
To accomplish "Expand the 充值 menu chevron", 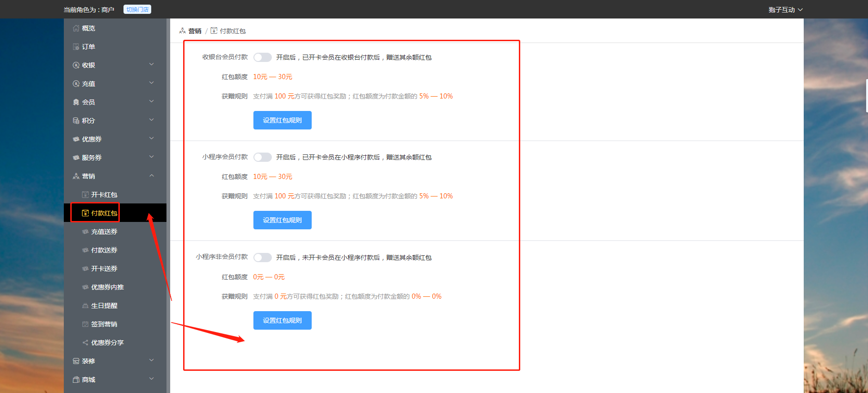I will 151,83.
